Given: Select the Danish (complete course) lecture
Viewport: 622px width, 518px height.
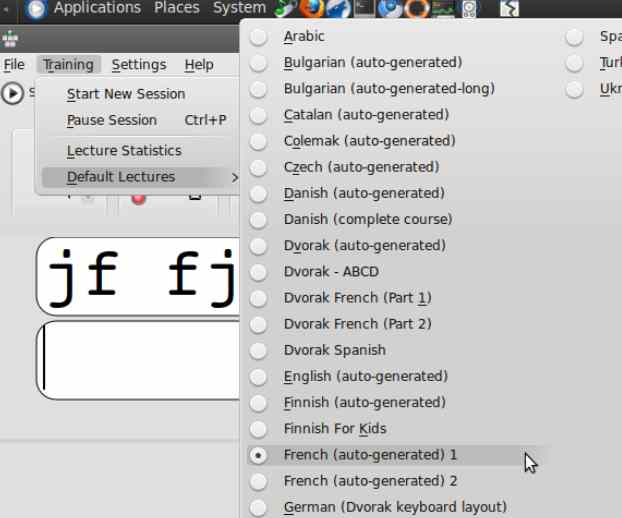Looking at the screenshot, I should coord(397,219).
